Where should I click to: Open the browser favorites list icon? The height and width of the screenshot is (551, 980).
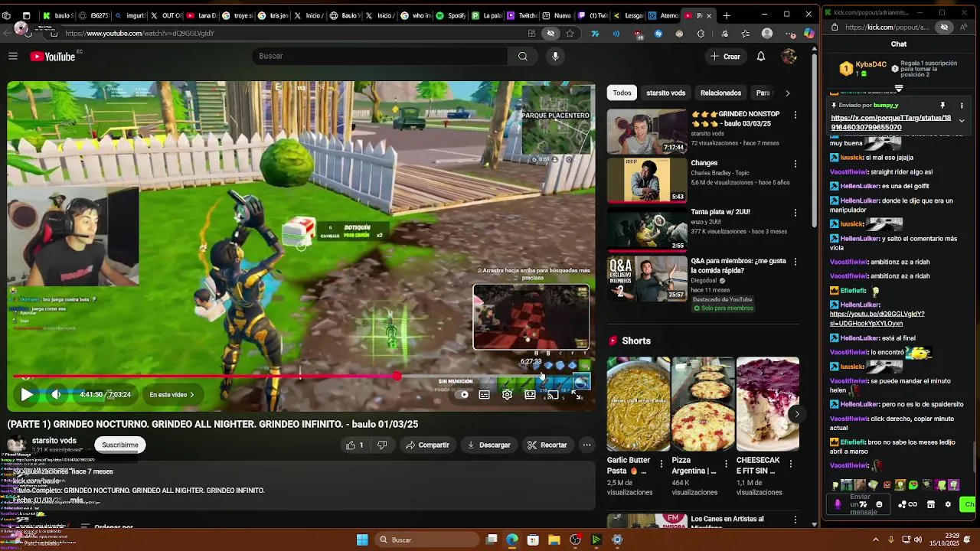click(x=745, y=33)
